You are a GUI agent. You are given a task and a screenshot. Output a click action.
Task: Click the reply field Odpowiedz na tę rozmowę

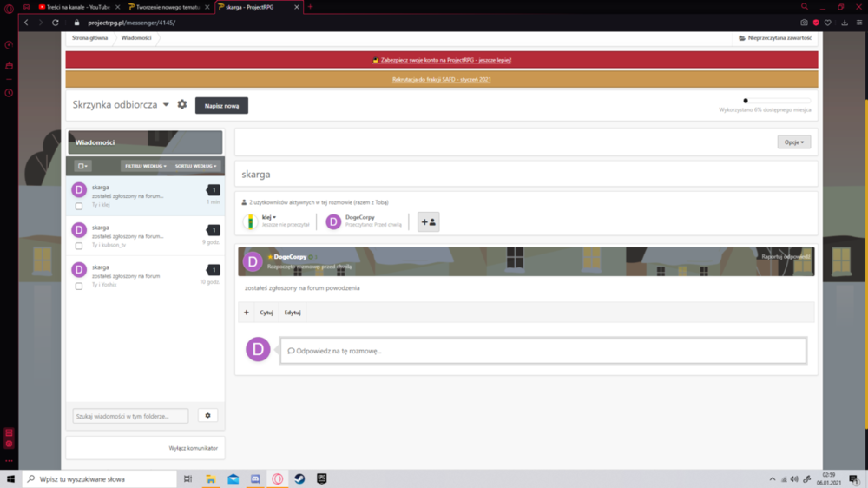click(543, 351)
